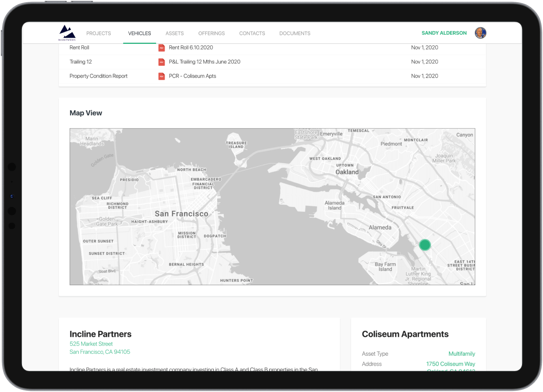The height and width of the screenshot is (392, 543).
Task: Click the Incline Partners mountain logo
Action: [67, 32]
